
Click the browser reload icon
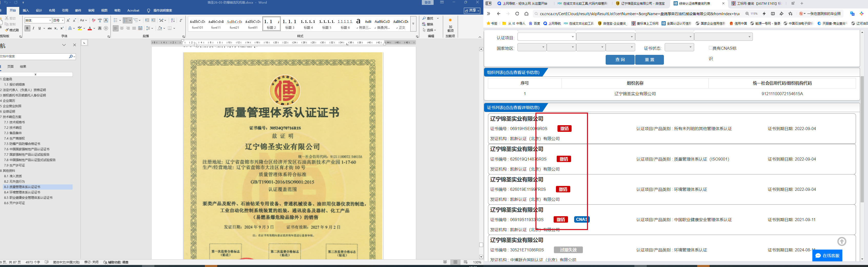point(517,14)
